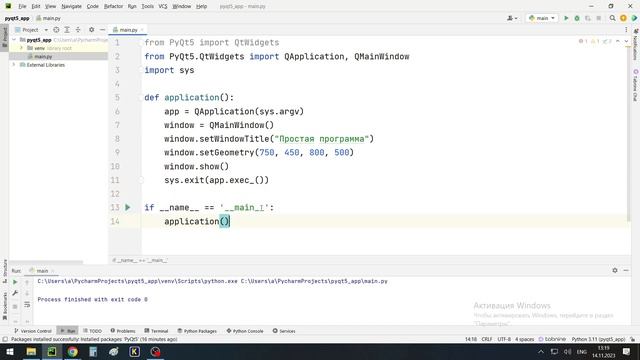This screenshot has height=360, width=640.
Task: Open the user account icon in toolbar
Action: [x=512, y=18]
